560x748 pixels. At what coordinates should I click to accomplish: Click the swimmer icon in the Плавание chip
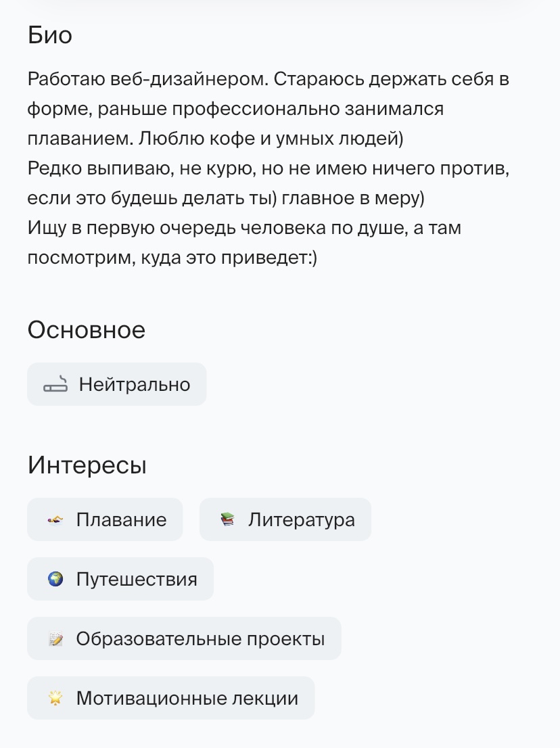[x=55, y=519]
